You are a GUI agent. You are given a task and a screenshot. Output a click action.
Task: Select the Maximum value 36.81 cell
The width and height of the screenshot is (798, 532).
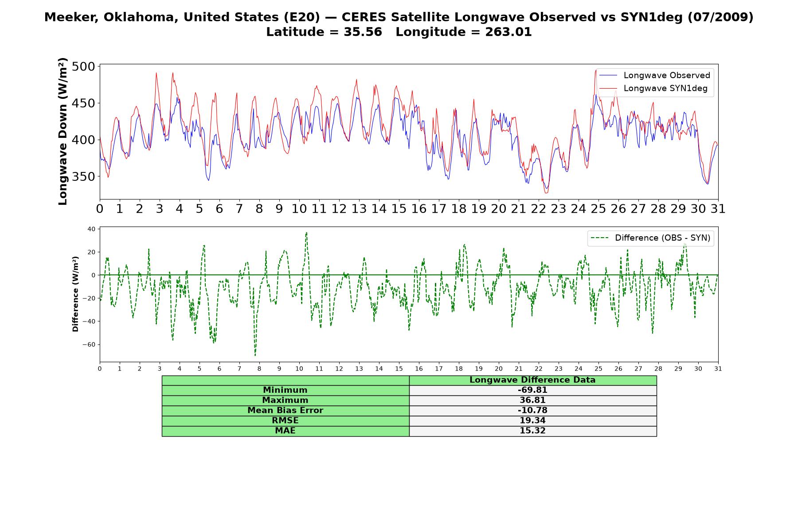coord(532,400)
